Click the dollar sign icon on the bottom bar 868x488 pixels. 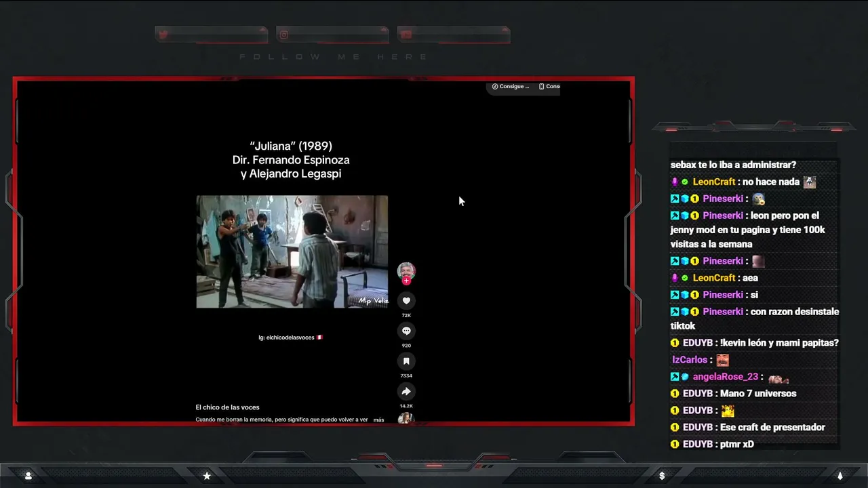click(x=662, y=476)
